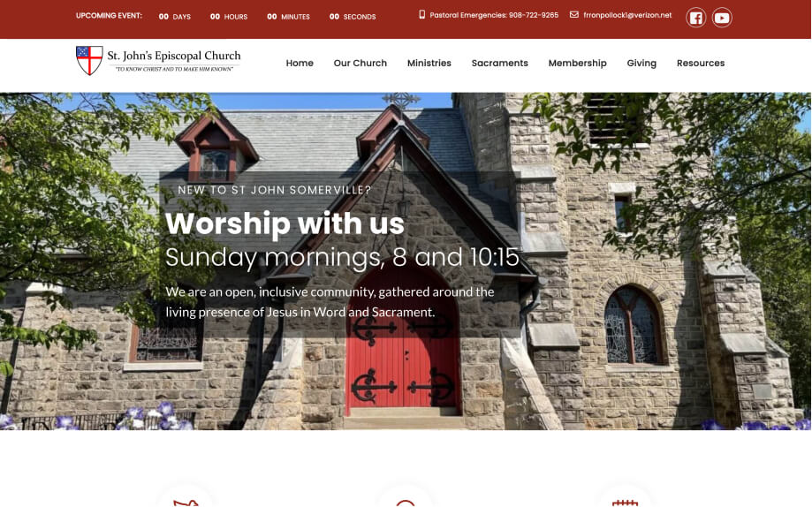Click "NEW TO ST JOHN SOMERVILLE?" text

coord(275,190)
